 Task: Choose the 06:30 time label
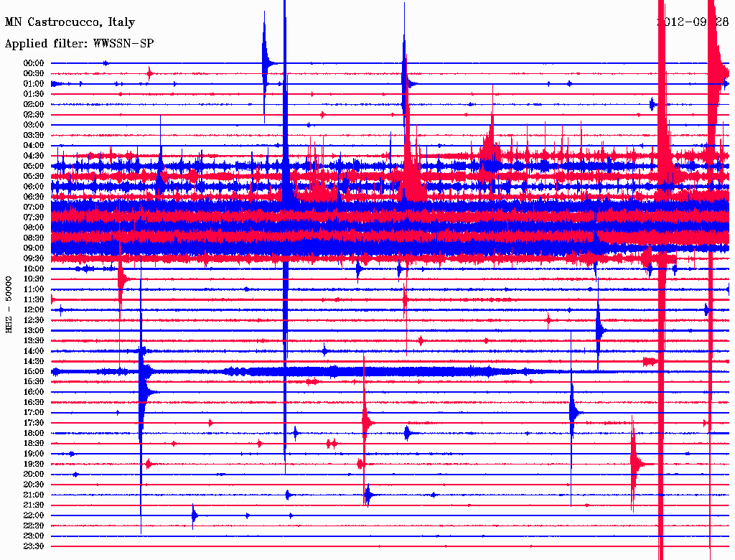(x=34, y=197)
